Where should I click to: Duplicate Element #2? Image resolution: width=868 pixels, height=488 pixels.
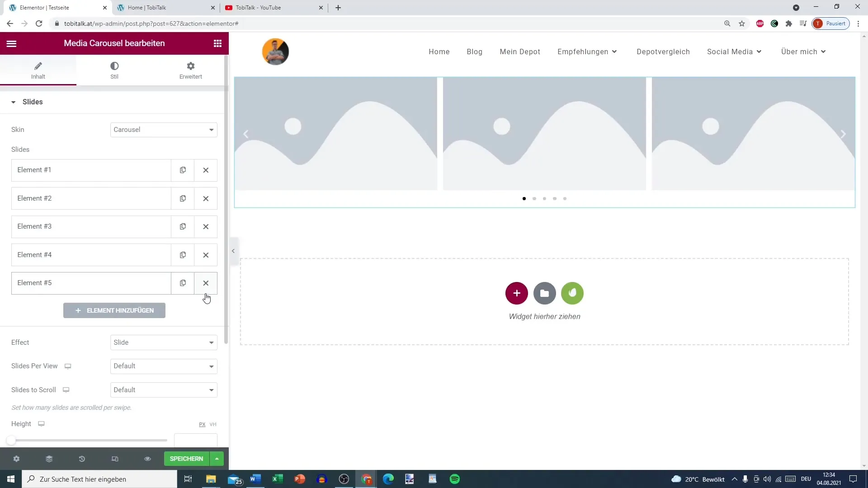coord(183,198)
